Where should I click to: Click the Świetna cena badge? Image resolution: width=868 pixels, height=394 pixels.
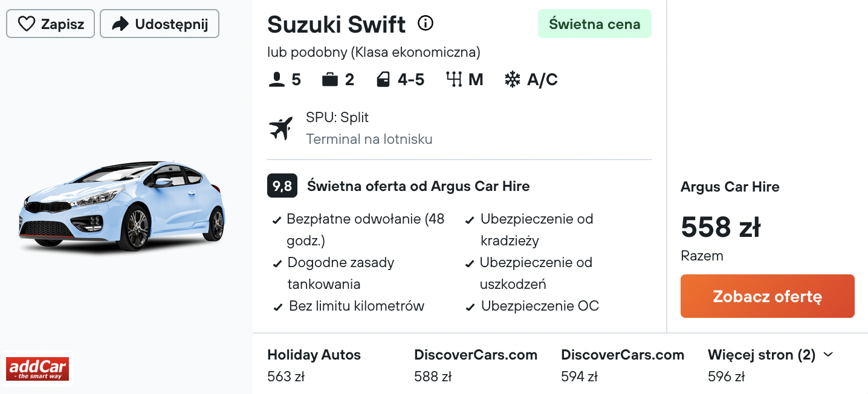(595, 24)
